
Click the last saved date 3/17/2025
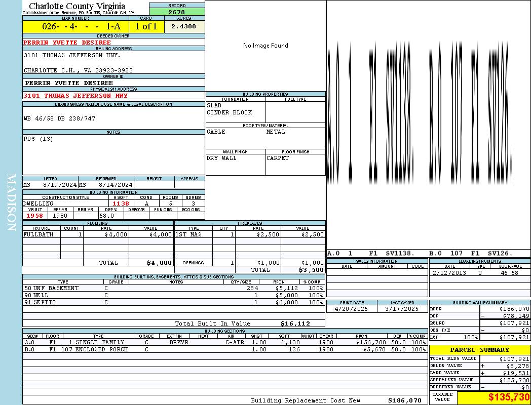[x=402, y=309]
